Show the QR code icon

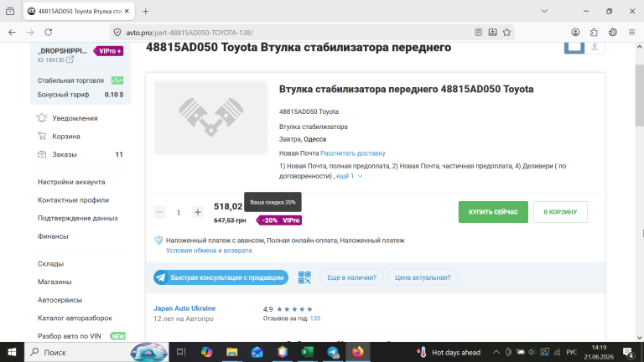tap(304, 277)
